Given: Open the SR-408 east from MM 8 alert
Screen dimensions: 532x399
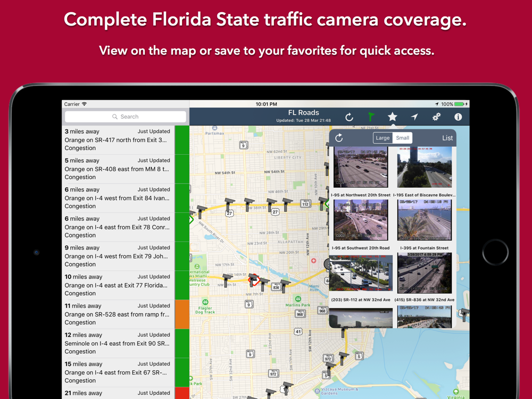Looking at the screenshot, I should pyautogui.click(x=119, y=169).
